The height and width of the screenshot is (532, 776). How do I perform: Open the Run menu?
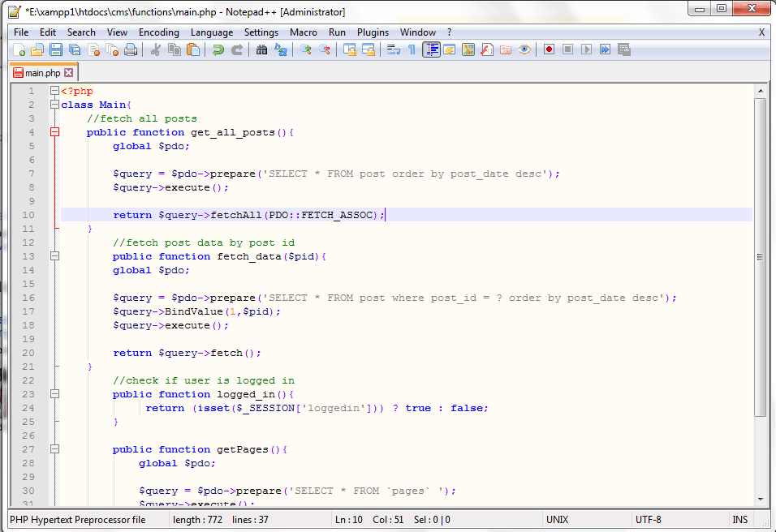(x=337, y=32)
